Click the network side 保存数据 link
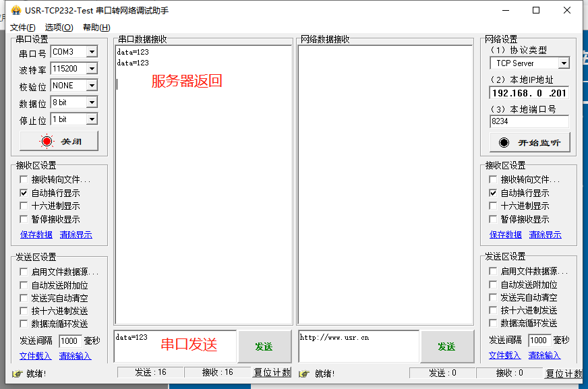This screenshot has width=588, height=389. pos(505,235)
